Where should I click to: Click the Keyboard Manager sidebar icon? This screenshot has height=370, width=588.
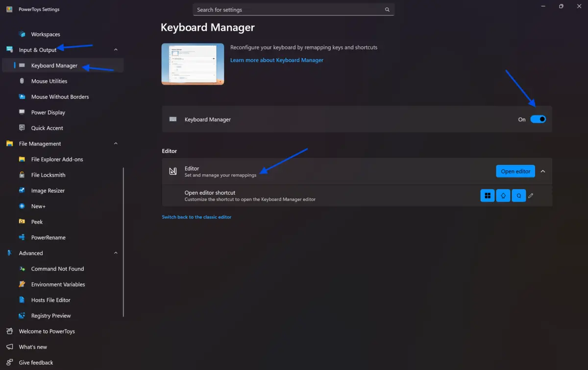coord(22,66)
